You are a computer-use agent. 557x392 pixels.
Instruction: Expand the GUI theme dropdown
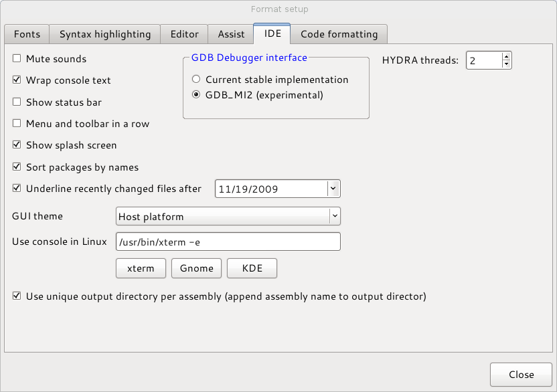pos(334,216)
